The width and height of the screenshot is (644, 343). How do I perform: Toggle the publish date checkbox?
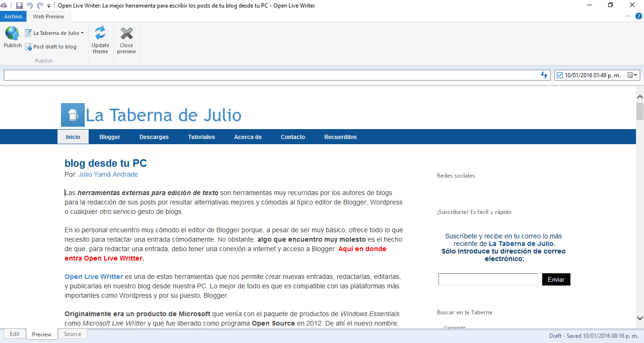click(559, 74)
